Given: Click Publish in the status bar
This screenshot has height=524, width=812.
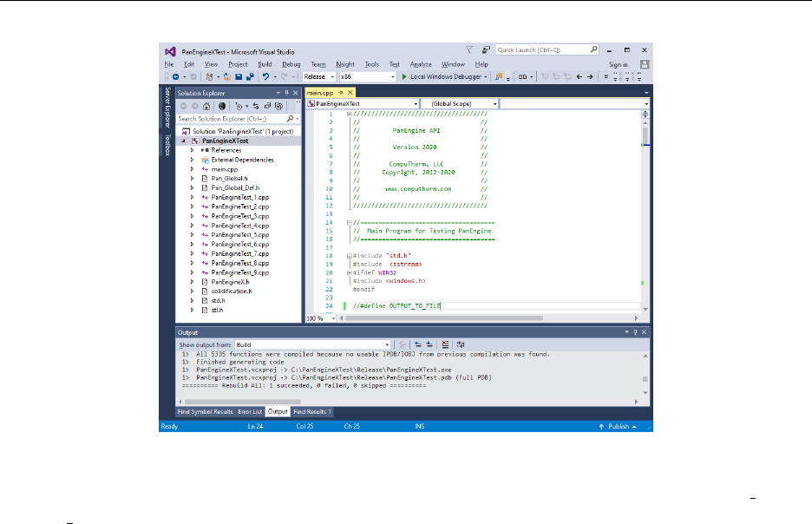Looking at the screenshot, I should pos(619,426).
